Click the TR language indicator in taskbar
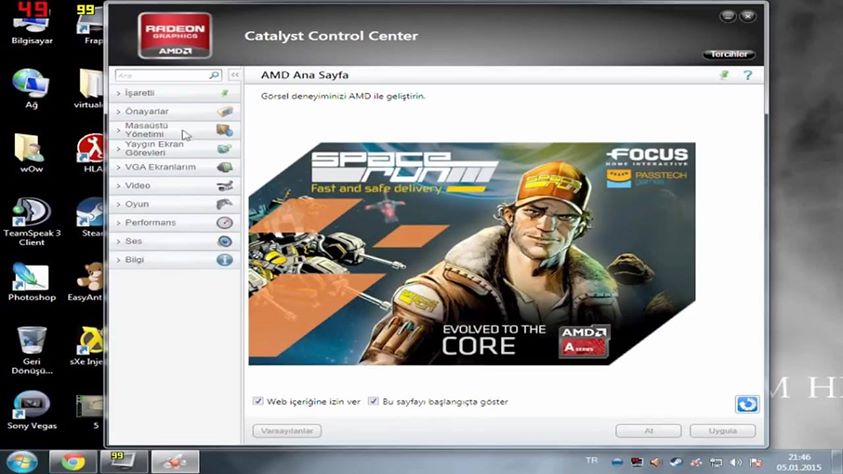 (x=591, y=461)
